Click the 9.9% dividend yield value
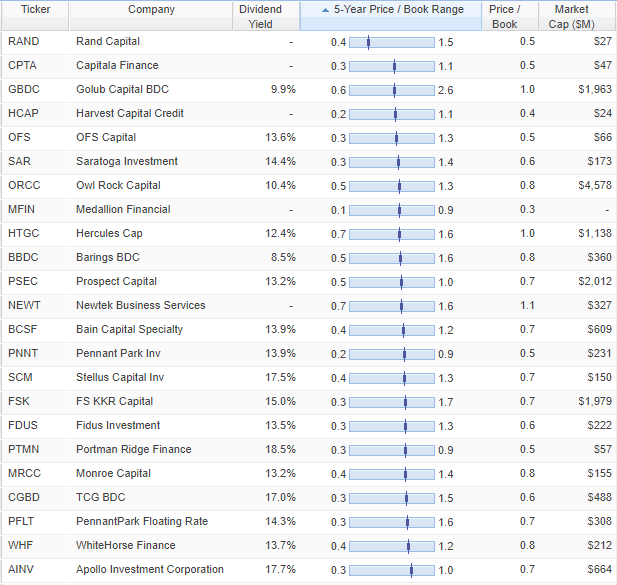This screenshot has width=617, height=585. [x=283, y=89]
